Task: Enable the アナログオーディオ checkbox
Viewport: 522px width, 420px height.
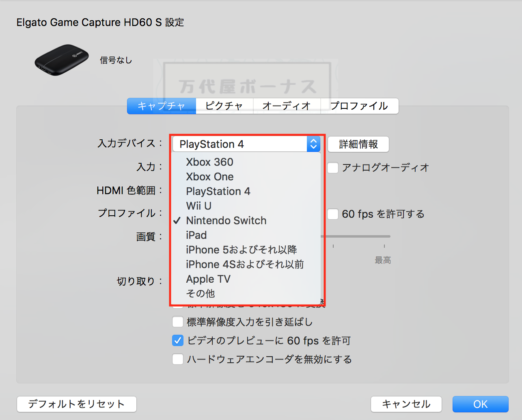Action: [333, 168]
